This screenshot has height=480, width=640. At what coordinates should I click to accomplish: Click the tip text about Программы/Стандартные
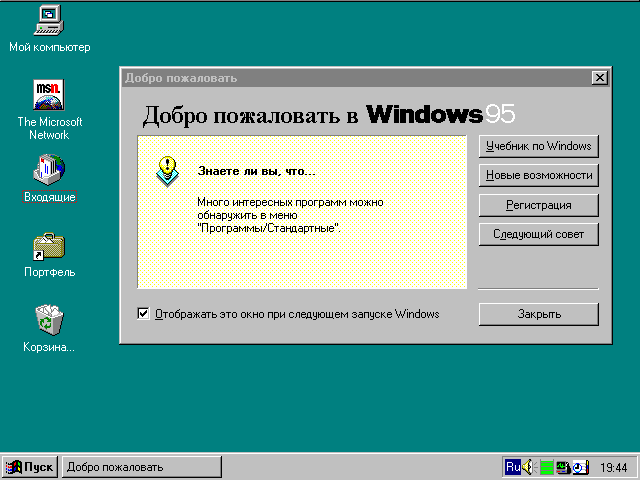coord(290,215)
